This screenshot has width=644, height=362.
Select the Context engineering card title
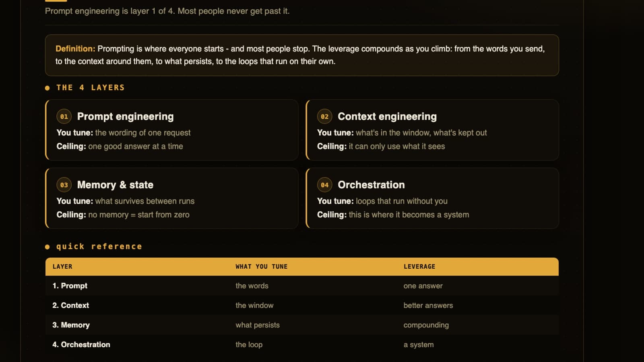[387, 117]
